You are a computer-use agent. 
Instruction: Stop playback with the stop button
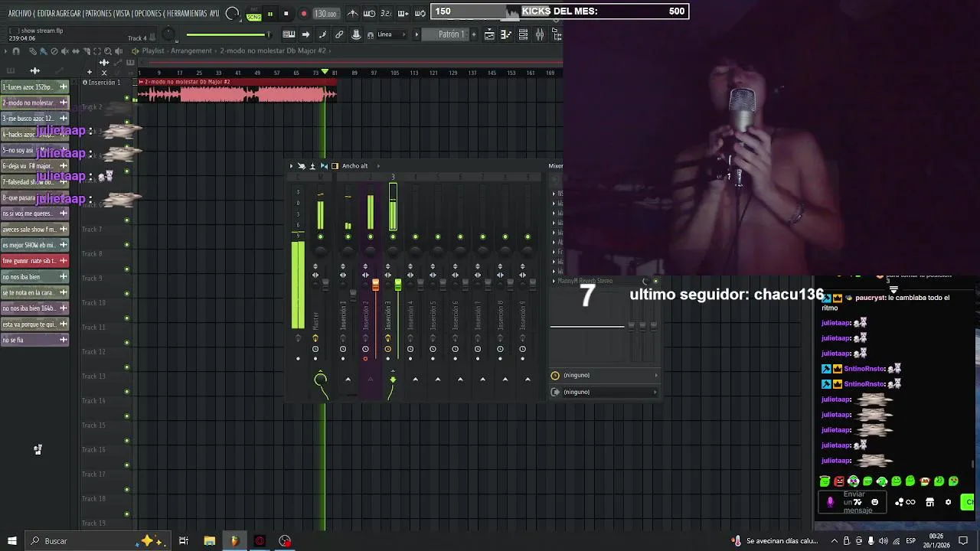tap(286, 14)
